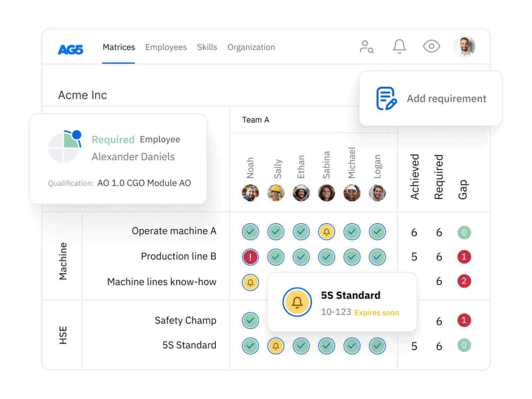Select Sabina's avatar photo

pos(327,193)
